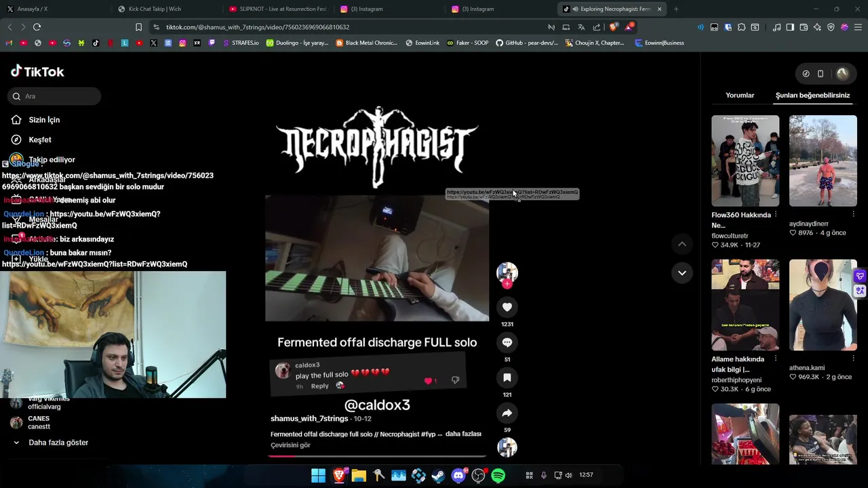The width and height of the screenshot is (868, 488).
Task: Save the video using the bookmark icon
Action: pyautogui.click(x=507, y=378)
